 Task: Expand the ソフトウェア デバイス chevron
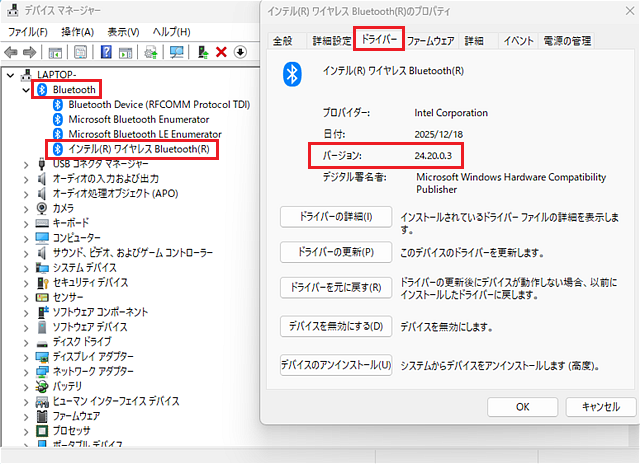click(26, 328)
